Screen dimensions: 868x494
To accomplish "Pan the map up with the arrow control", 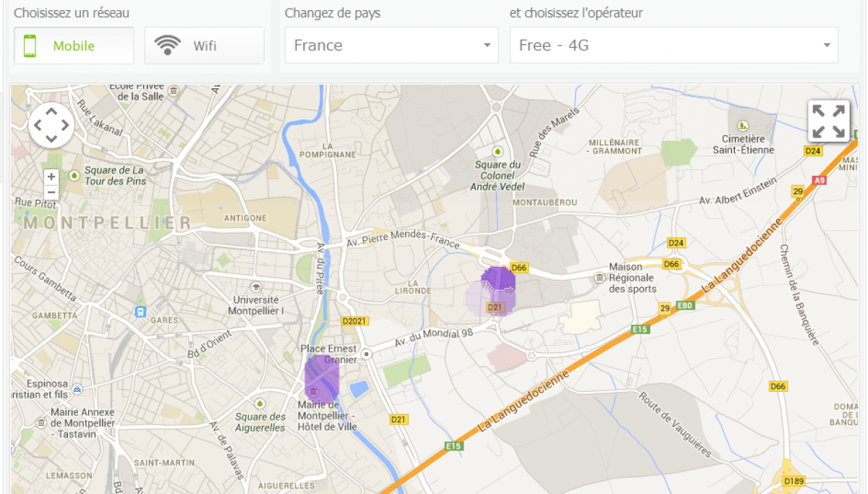I will click(x=51, y=111).
